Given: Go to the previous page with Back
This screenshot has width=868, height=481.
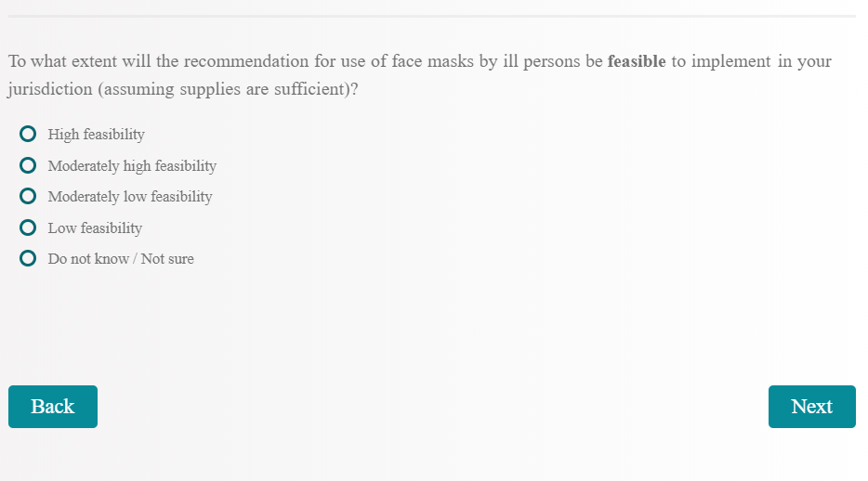Looking at the screenshot, I should pos(53,407).
